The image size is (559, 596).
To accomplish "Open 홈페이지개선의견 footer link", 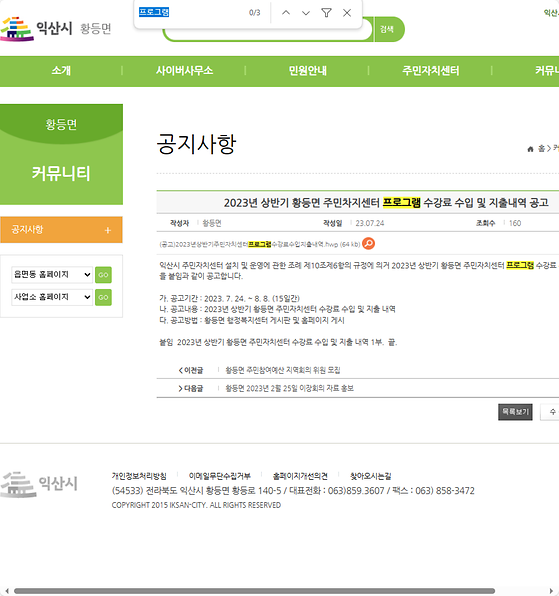I will (x=300, y=476).
